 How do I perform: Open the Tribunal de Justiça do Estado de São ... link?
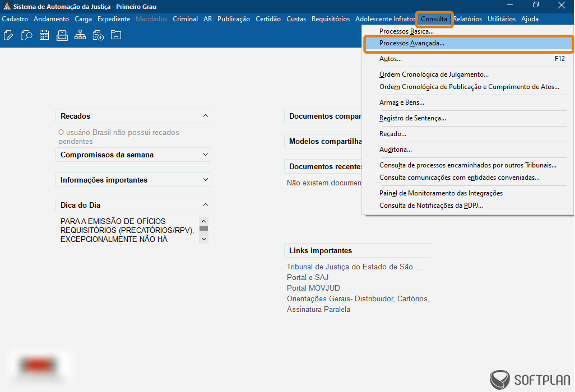pos(354,267)
